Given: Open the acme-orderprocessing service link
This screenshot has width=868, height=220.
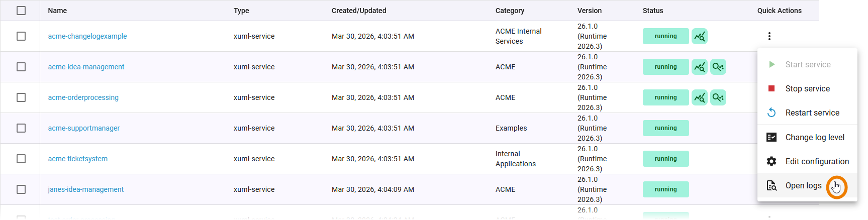Looking at the screenshot, I should coord(83,97).
